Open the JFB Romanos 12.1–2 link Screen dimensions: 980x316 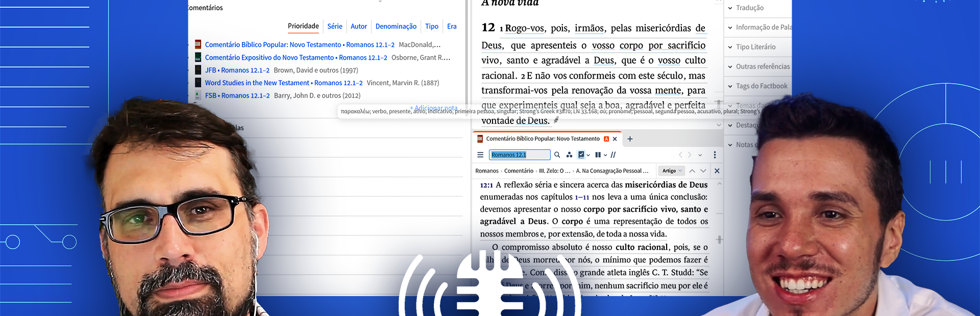237,70
